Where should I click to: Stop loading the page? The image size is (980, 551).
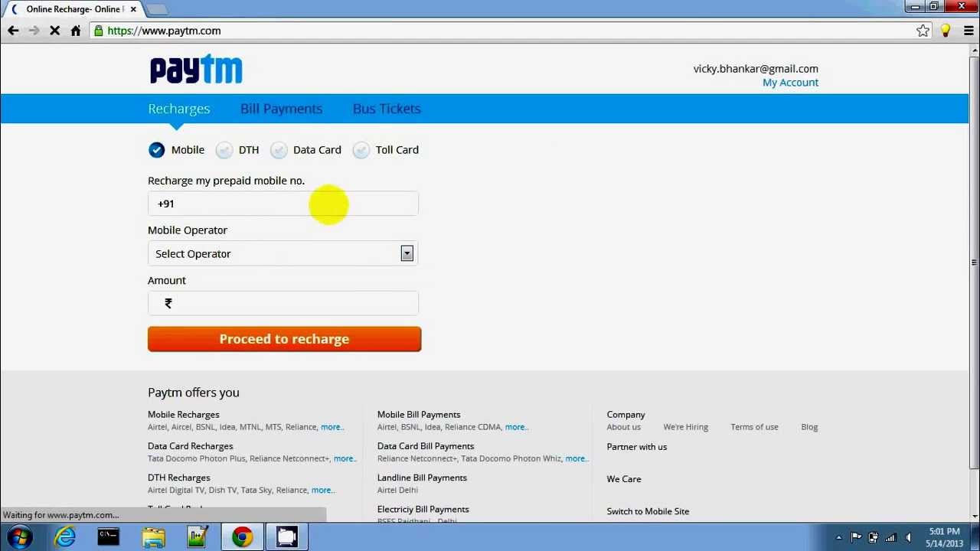[54, 31]
